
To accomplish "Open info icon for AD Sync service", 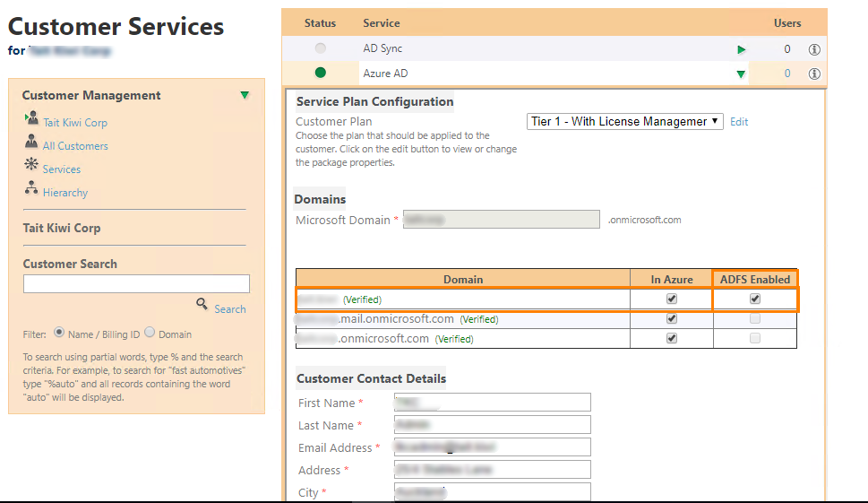I will click(814, 50).
